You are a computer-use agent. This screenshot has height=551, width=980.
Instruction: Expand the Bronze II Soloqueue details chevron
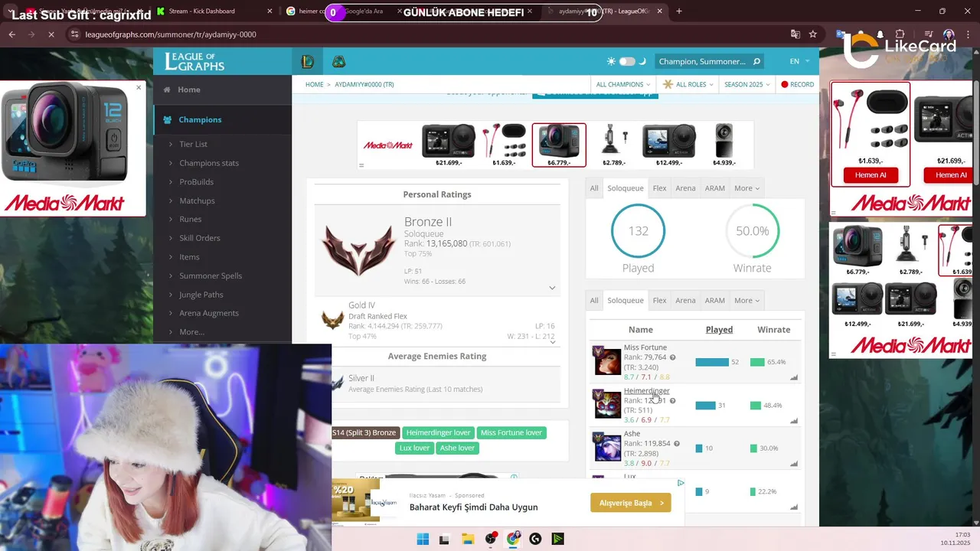552,288
